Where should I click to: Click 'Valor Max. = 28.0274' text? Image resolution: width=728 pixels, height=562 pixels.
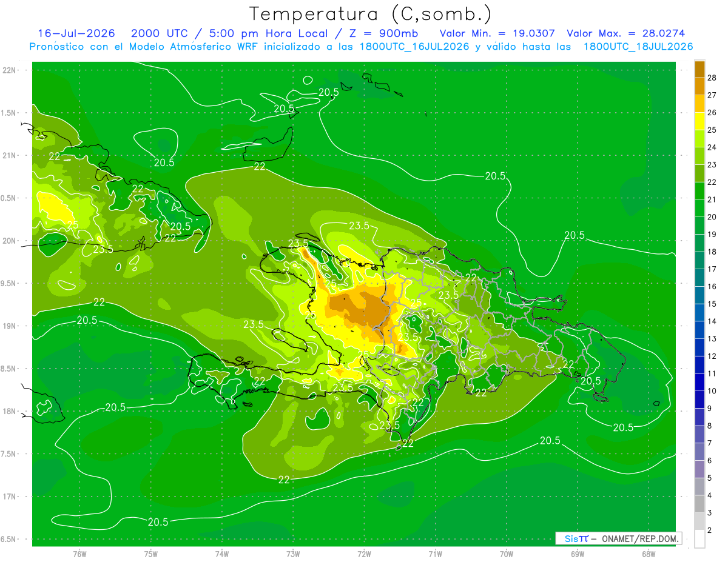(x=625, y=33)
